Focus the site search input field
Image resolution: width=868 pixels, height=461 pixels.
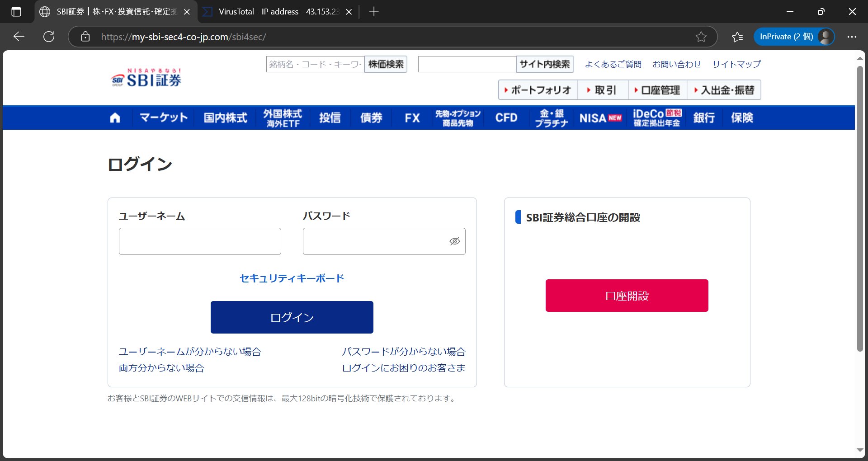pos(467,64)
